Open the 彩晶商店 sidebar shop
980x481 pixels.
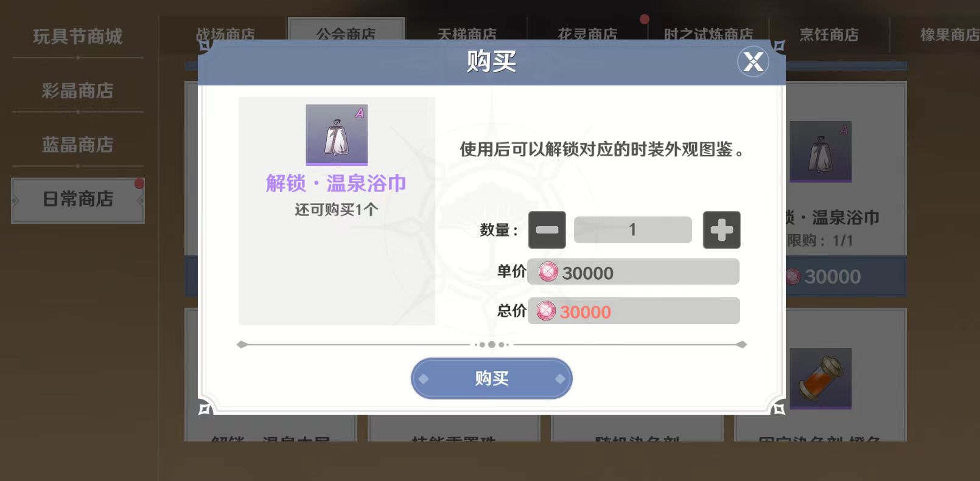click(x=78, y=91)
